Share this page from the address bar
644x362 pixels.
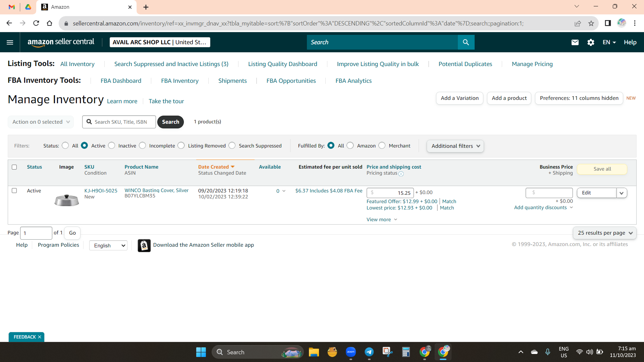click(578, 23)
